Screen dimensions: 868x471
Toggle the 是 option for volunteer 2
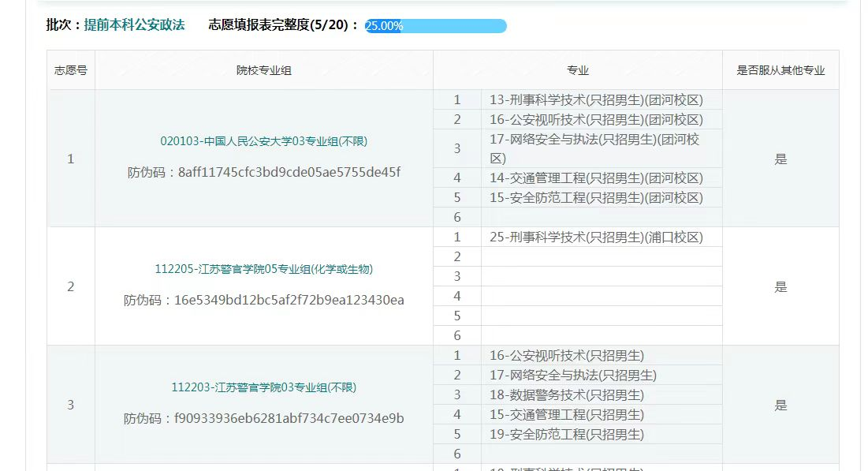781,286
